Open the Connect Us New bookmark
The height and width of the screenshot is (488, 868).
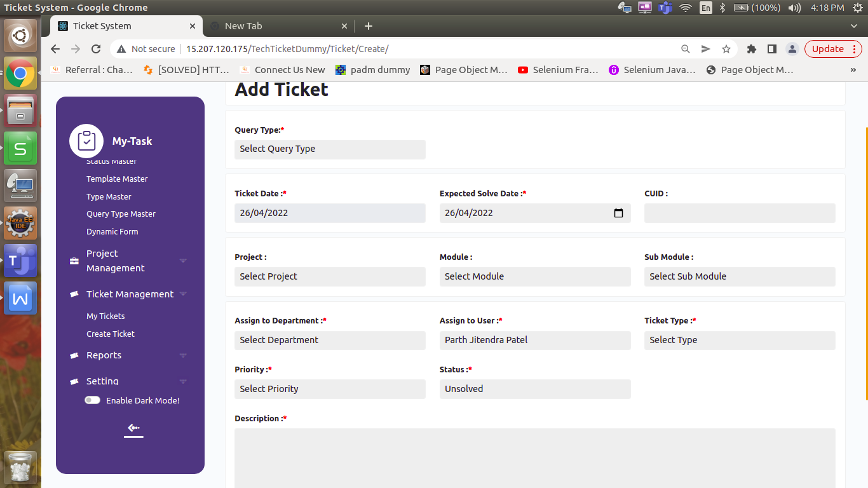[x=282, y=70]
